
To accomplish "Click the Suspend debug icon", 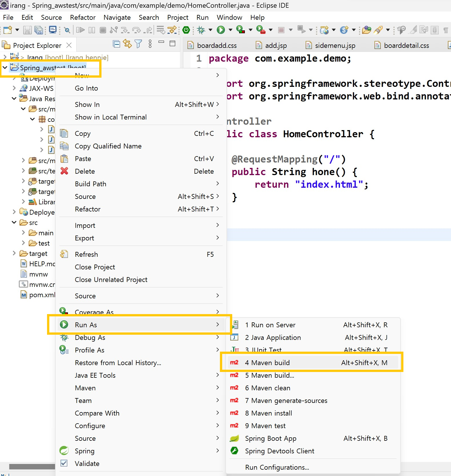I will click(92, 30).
